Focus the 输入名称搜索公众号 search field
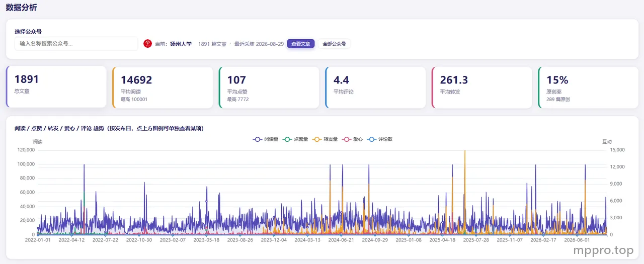The image size is (644, 264). pos(76,44)
